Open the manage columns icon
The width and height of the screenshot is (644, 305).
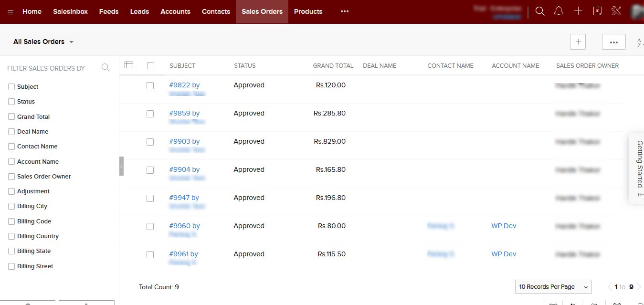129,65
